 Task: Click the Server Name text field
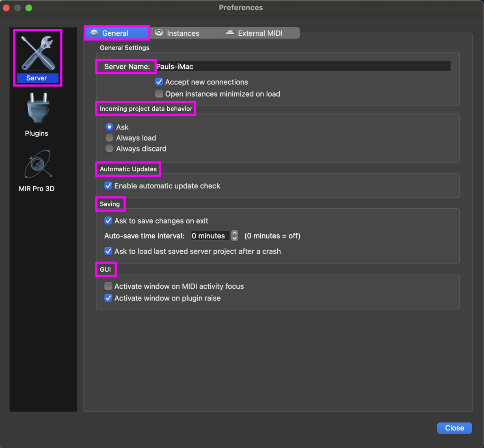pos(302,67)
